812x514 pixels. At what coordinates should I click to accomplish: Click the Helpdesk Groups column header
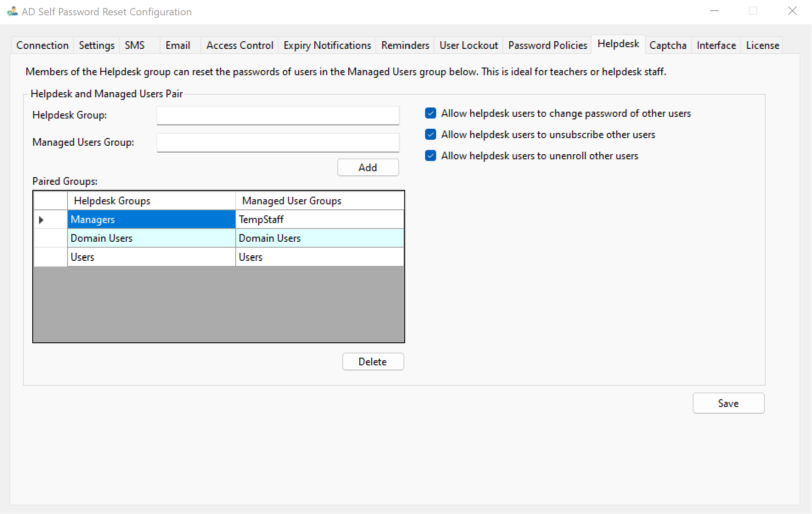click(151, 201)
